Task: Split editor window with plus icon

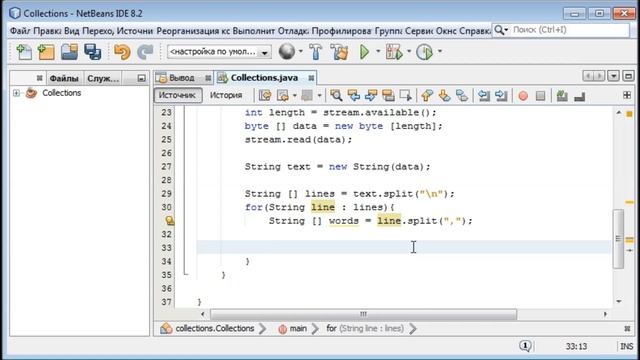Action: pyautogui.click(x=627, y=95)
